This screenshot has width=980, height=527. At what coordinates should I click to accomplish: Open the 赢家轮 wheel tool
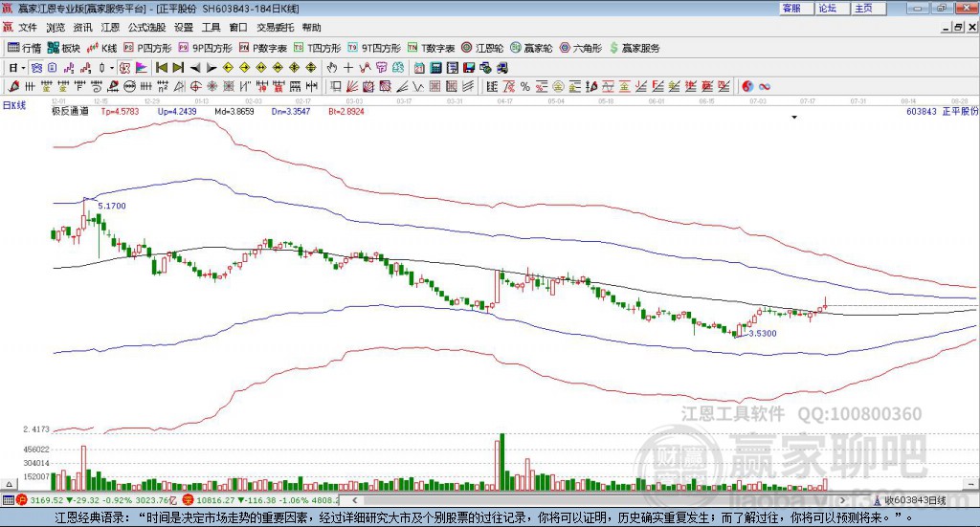[531, 48]
